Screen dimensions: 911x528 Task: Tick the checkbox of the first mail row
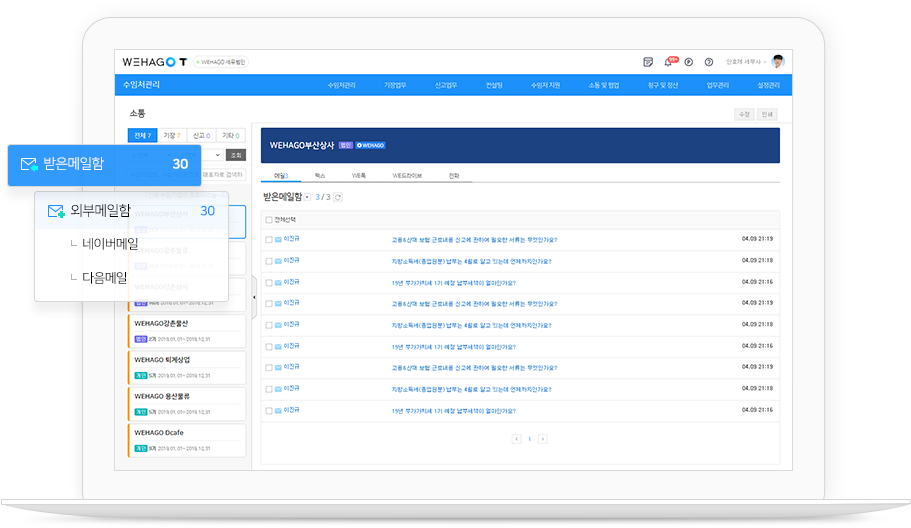(268, 239)
